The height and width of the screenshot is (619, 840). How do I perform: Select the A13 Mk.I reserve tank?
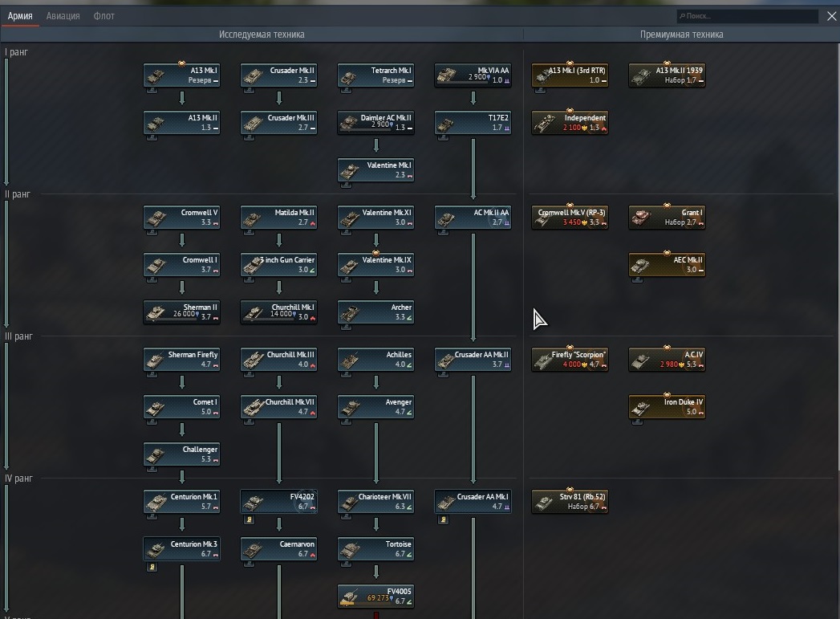point(181,75)
